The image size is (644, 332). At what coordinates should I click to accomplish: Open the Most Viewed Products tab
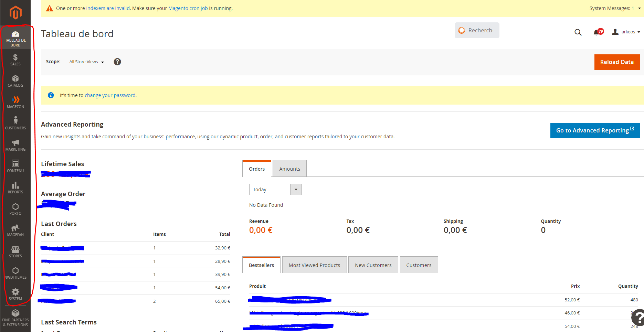point(314,265)
